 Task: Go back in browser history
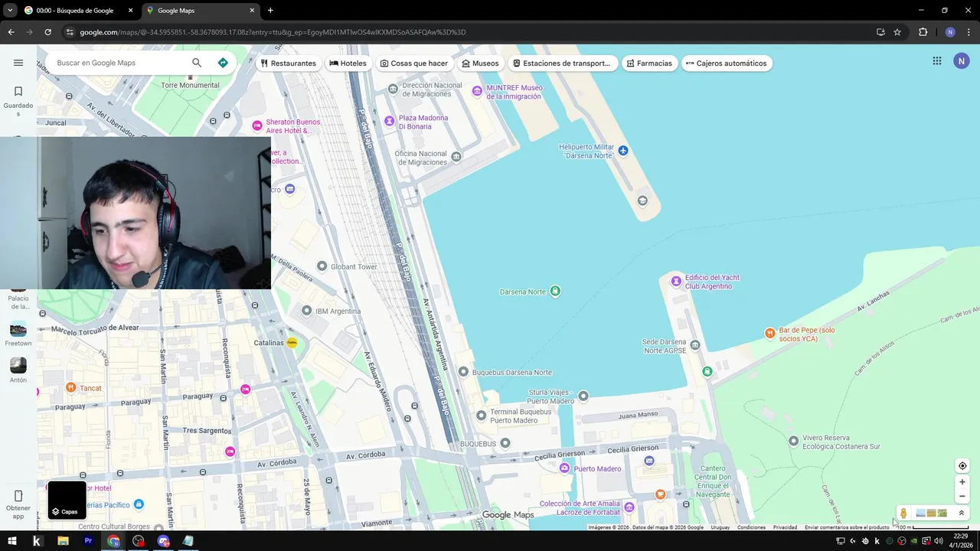point(11,32)
